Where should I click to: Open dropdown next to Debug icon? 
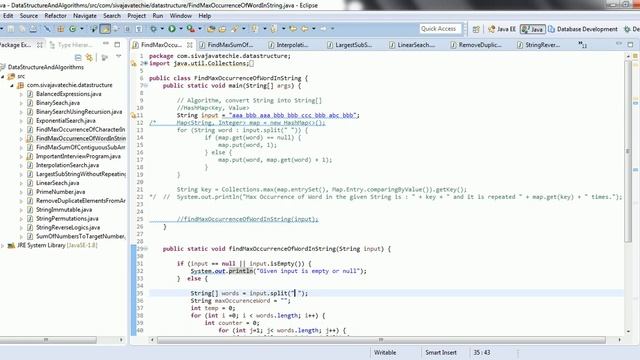[x=162, y=29]
